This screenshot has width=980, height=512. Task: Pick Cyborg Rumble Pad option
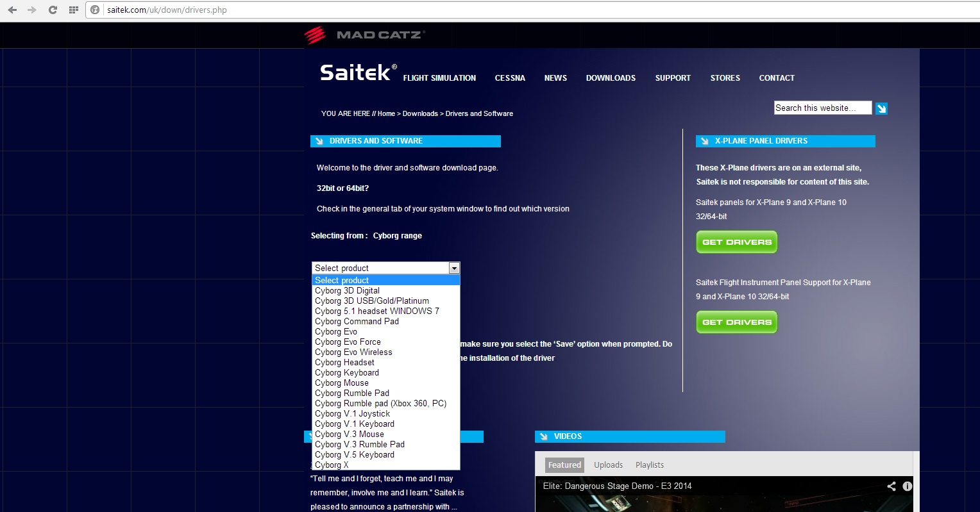(386, 393)
